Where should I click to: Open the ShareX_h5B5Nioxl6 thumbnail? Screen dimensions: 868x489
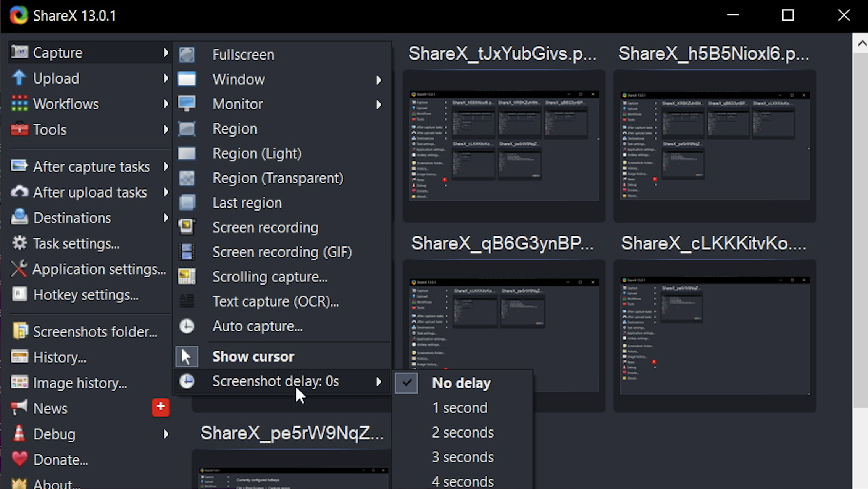(x=715, y=146)
